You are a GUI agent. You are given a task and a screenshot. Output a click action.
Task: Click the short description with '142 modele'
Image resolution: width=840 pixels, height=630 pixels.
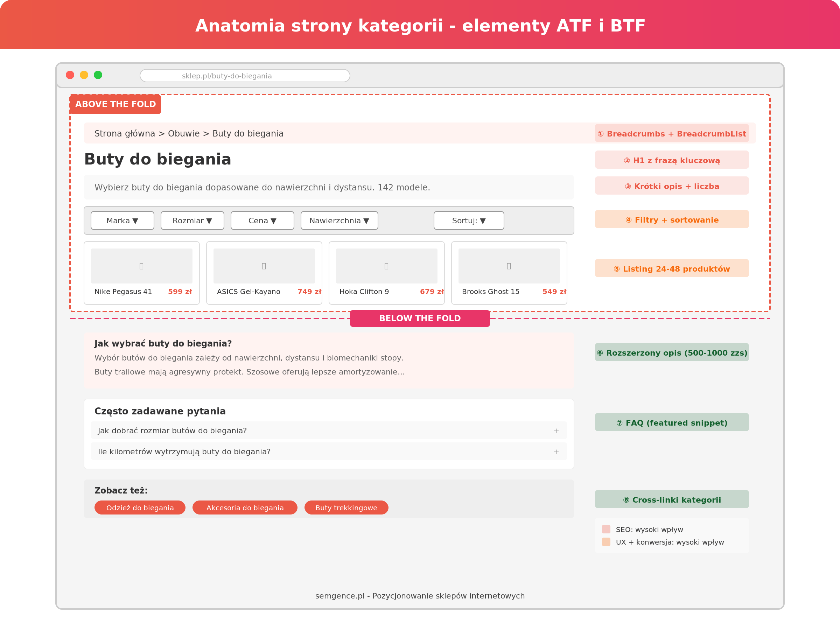(x=329, y=187)
